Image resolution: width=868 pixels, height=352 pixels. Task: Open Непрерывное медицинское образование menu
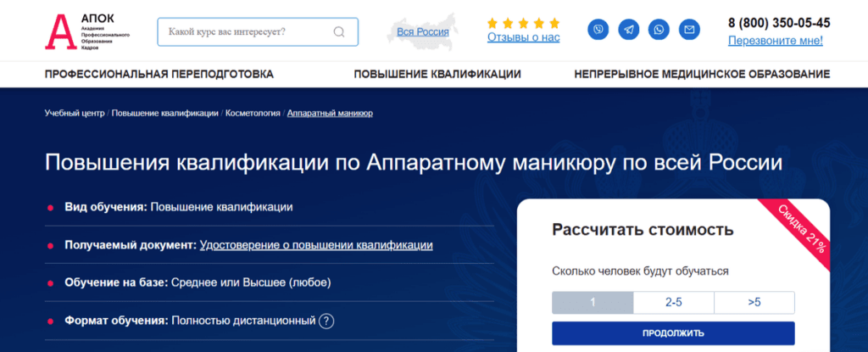(x=702, y=75)
